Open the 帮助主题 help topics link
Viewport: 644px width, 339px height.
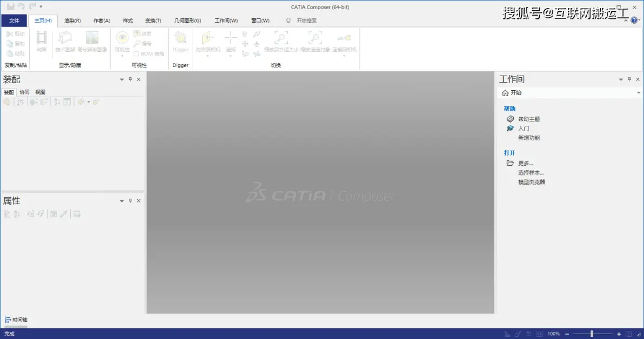[529, 119]
